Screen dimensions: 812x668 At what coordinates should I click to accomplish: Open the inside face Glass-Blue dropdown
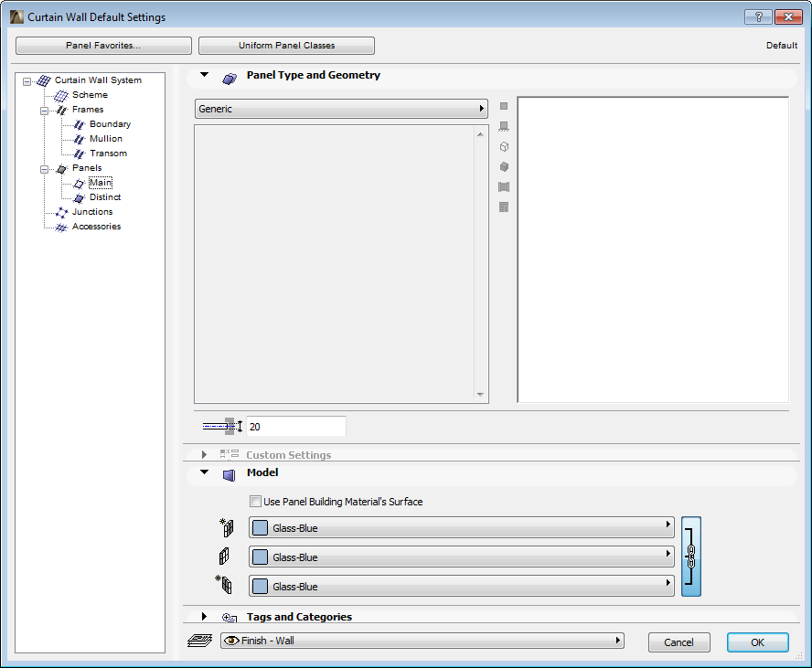tap(462, 586)
